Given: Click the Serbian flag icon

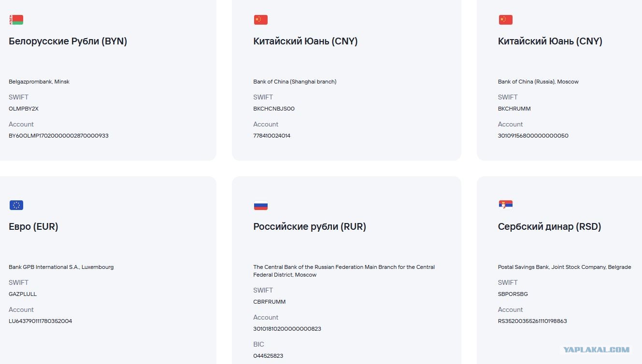Looking at the screenshot, I should coord(506,205).
